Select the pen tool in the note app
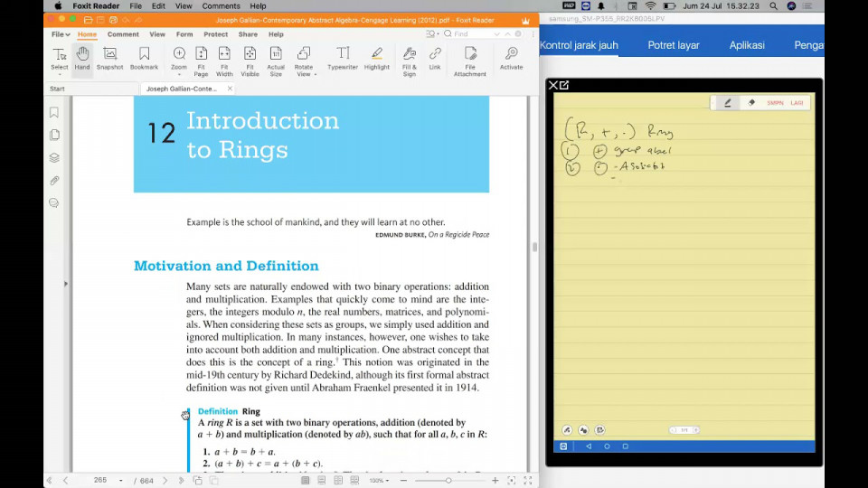The width and height of the screenshot is (868, 488). 727,103
